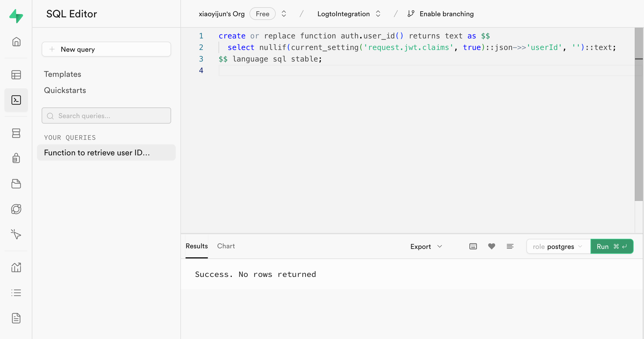The height and width of the screenshot is (339, 644).
Task: Open the Edge Functions icon
Action: tap(16, 209)
